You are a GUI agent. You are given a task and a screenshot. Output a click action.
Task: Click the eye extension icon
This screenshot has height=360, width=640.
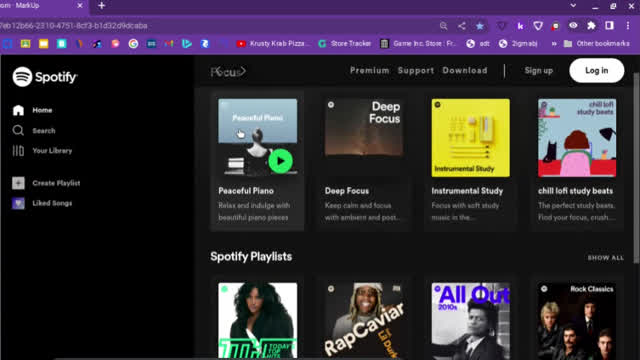[573, 26]
